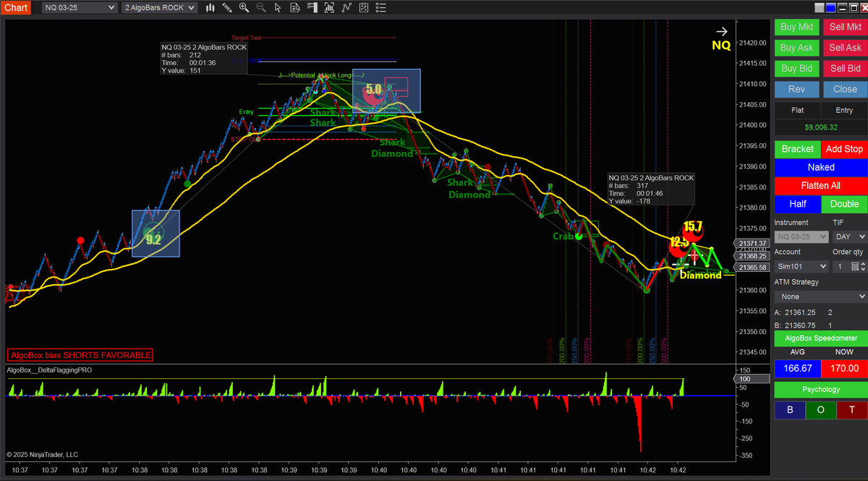This screenshot has height=481, width=868.
Task: Click the A: 21361.25 ask price
Action: (800, 312)
